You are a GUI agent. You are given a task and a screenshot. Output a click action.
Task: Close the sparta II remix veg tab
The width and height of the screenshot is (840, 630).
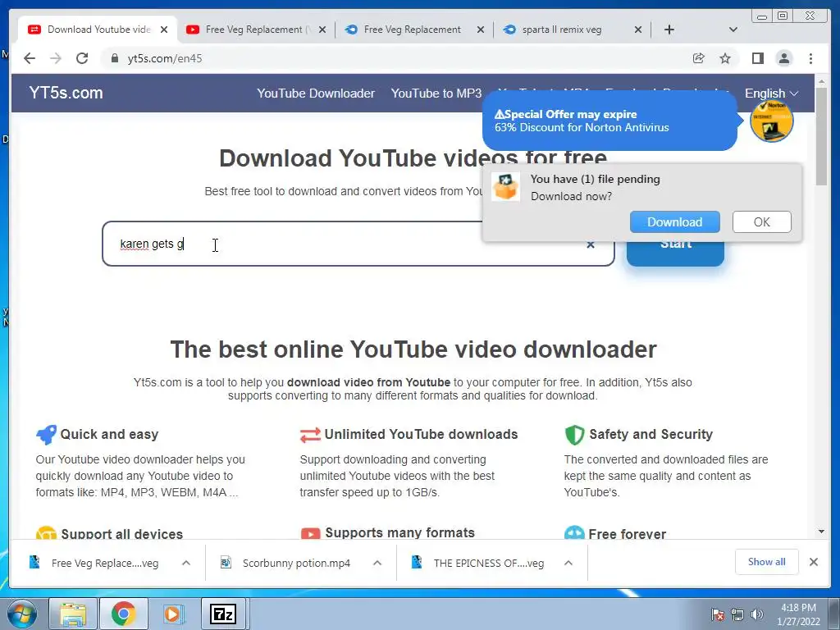tap(638, 30)
